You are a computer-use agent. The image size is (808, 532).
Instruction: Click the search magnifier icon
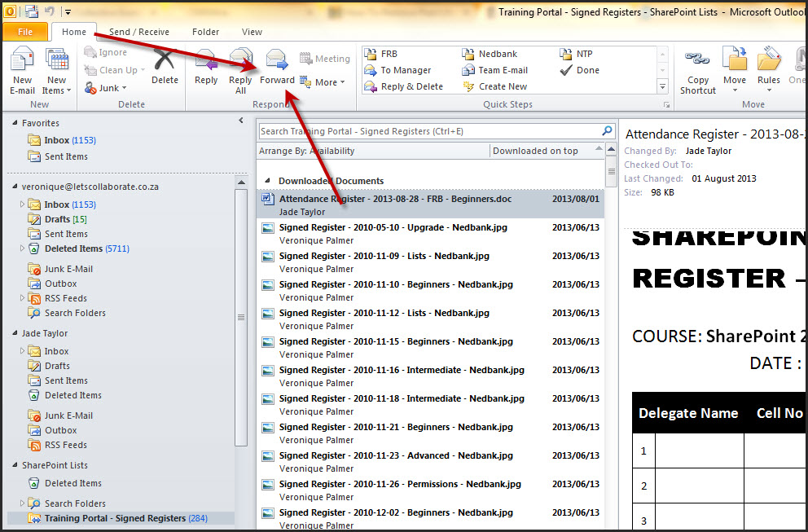607,130
